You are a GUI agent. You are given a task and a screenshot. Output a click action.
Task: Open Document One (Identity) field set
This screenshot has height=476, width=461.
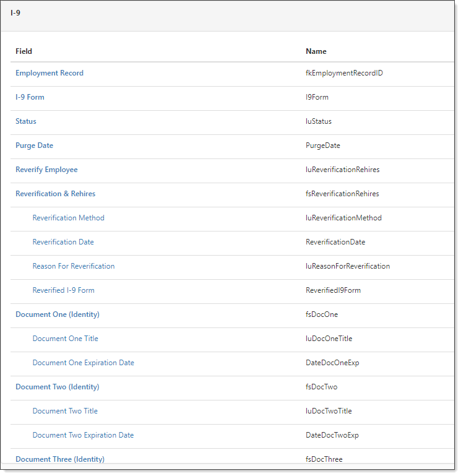(57, 314)
